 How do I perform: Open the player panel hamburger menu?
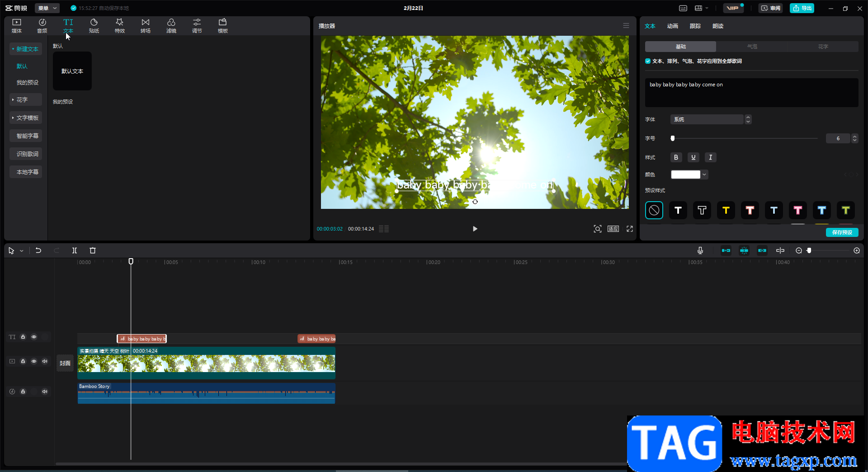tap(626, 26)
